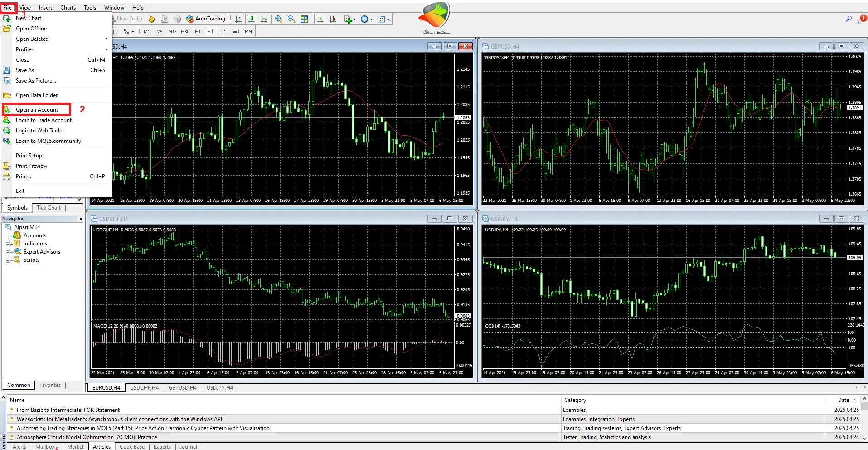The image size is (868, 450).
Task: Open the search magnifier in top right
Action: pos(849,19)
